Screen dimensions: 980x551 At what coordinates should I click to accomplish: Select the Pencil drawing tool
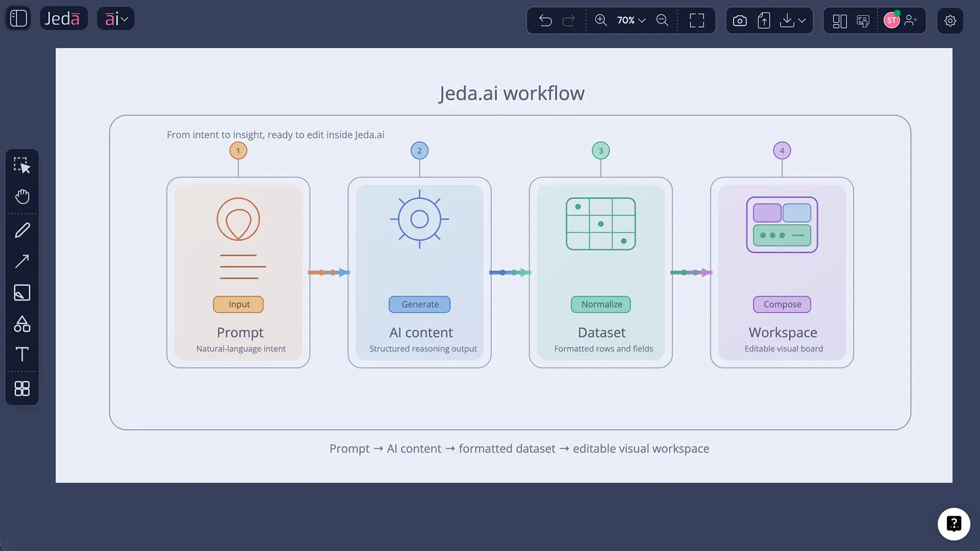click(x=22, y=230)
